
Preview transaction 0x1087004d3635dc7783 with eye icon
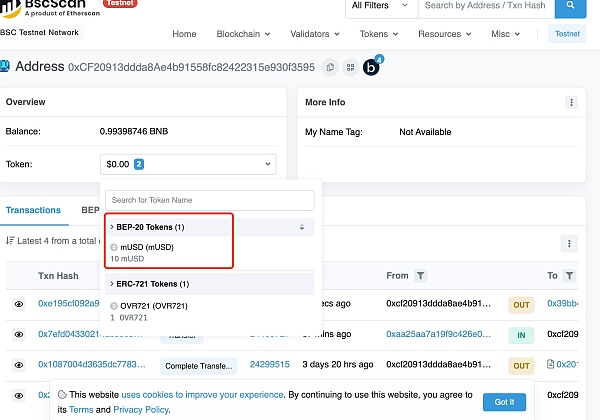pos(19,365)
